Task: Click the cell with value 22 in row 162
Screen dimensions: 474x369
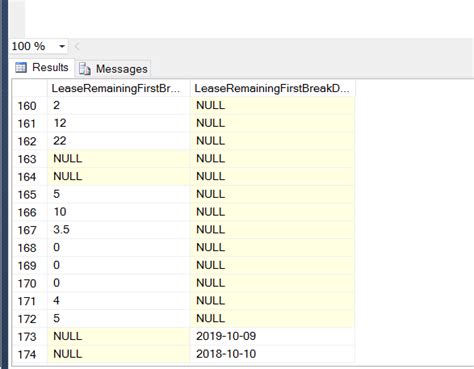Action: coord(118,141)
